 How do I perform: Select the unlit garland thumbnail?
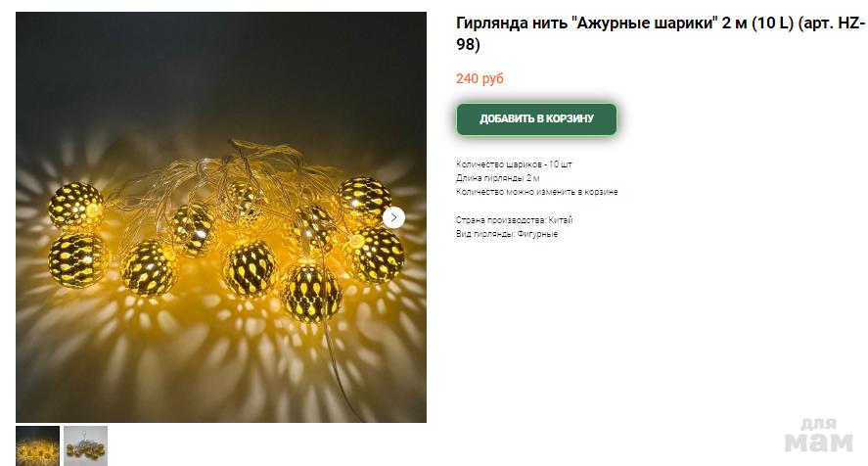click(85, 445)
